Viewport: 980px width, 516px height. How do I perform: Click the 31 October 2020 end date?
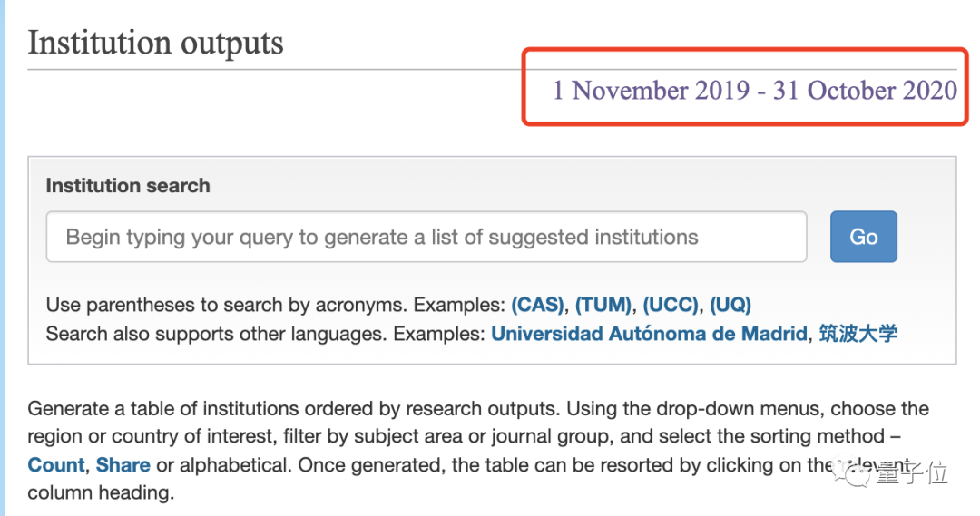pyautogui.click(x=865, y=91)
